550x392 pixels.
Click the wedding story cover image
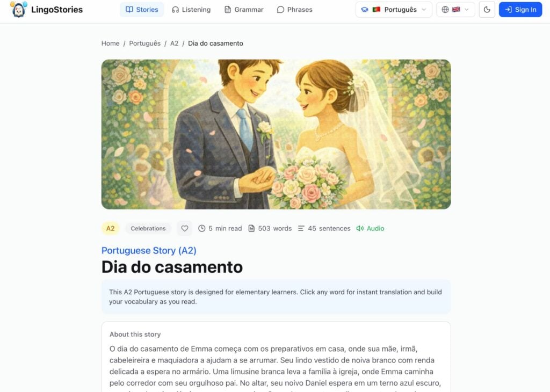(276, 134)
